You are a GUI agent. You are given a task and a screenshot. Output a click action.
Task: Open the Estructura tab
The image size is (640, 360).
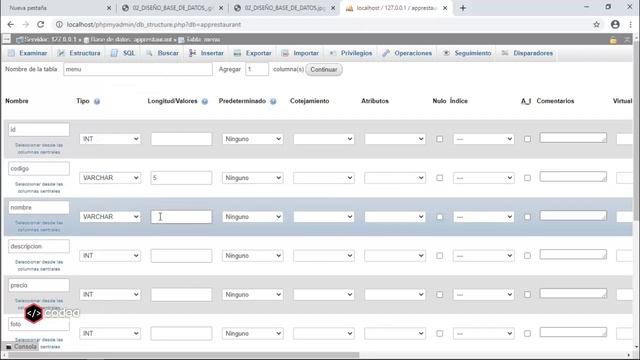pyautogui.click(x=79, y=53)
